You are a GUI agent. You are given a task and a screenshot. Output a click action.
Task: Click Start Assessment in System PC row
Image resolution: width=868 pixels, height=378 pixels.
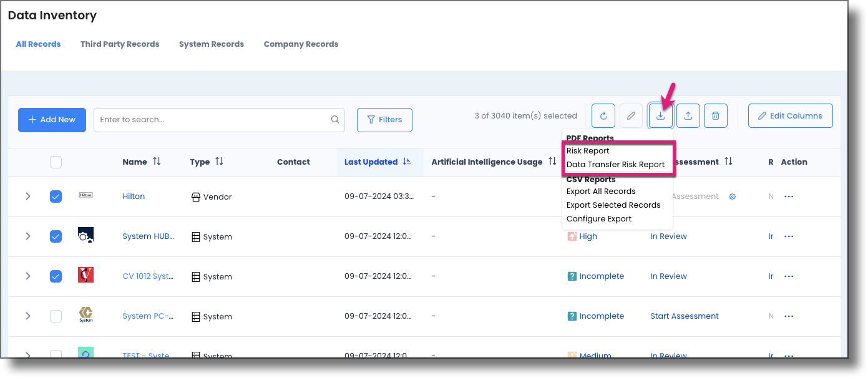[x=685, y=316]
